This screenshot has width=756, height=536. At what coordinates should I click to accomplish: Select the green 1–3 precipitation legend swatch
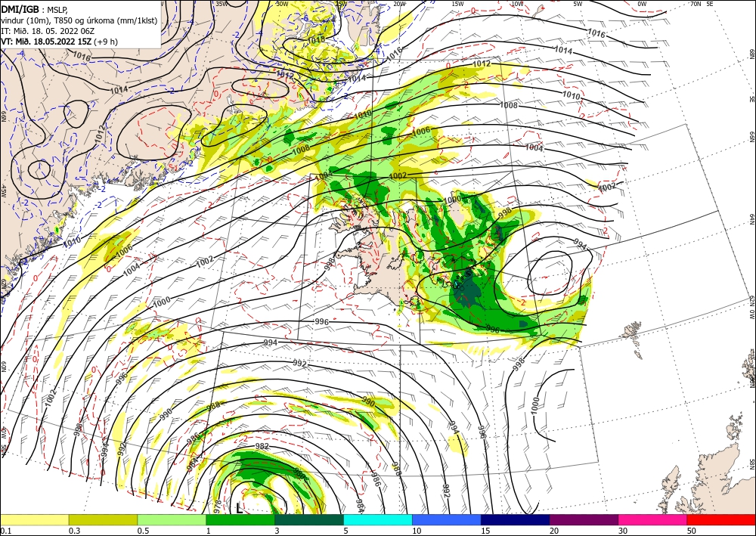coord(240,519)
